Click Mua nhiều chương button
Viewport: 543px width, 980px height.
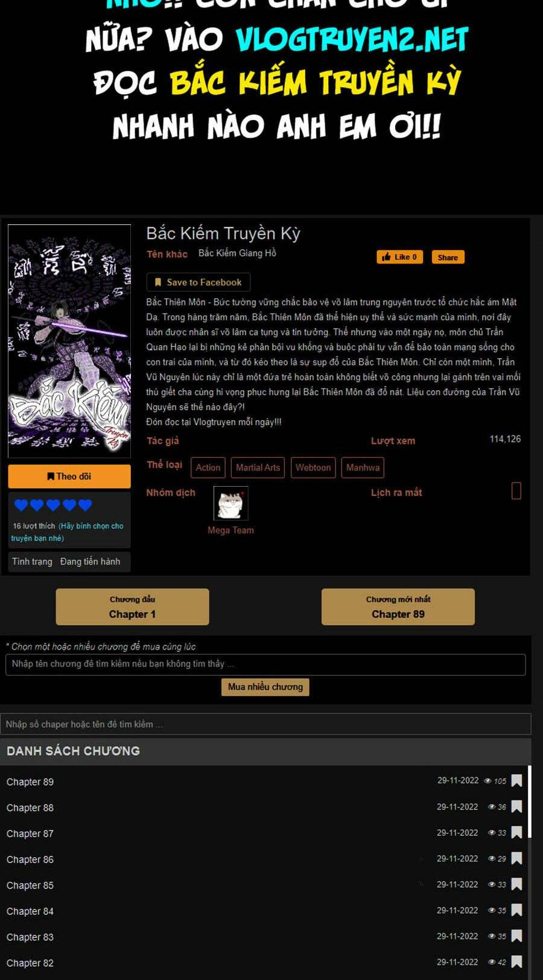265,687
